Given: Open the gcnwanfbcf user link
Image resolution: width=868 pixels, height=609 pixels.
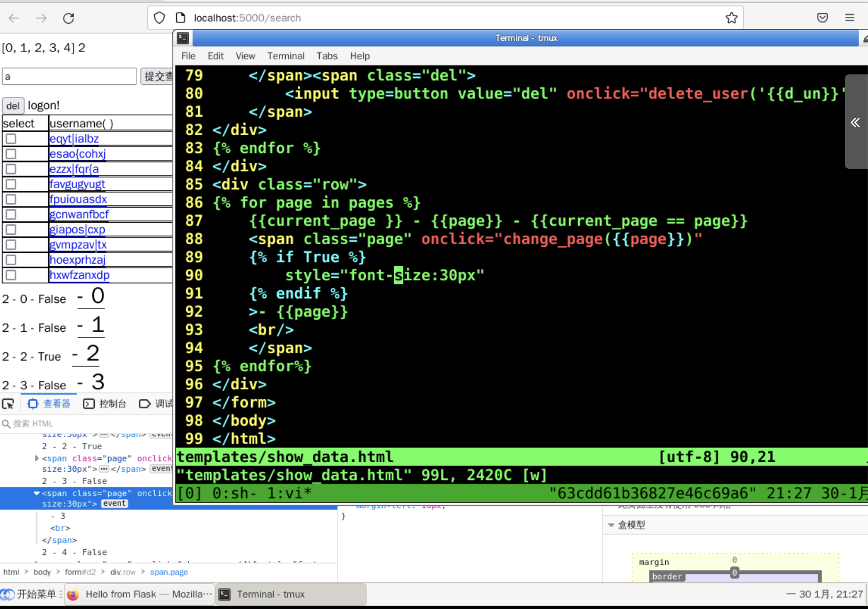Looking at the screenshot, I should pos(79,214).
